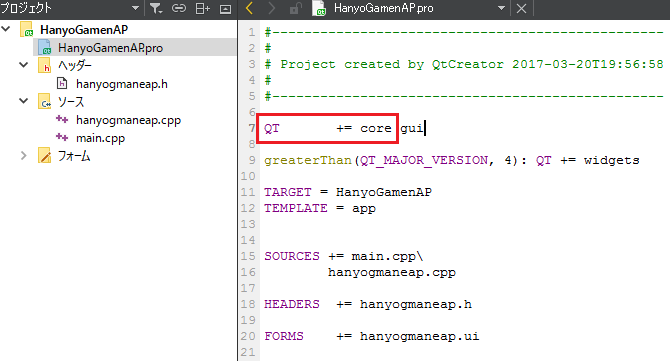Click 'HanyoGamenAP' value on line 11
670x361 pixels.
[x=384, y=192]
